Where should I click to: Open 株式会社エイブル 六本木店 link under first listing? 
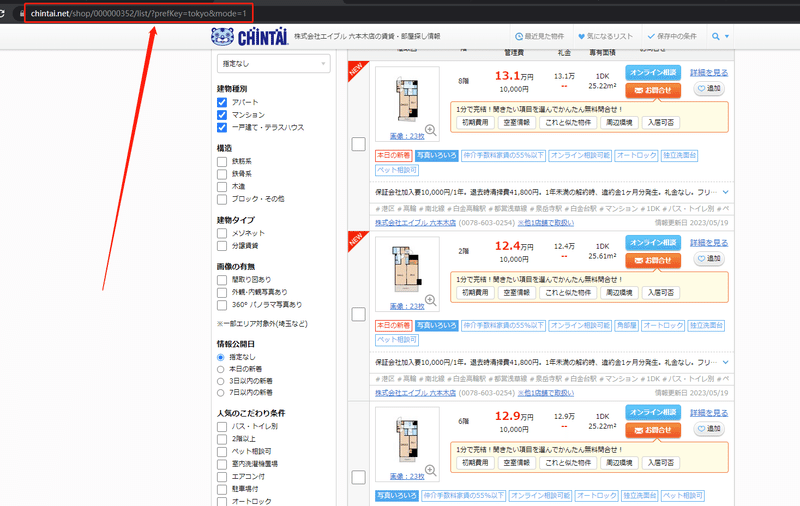pos(415,223)
